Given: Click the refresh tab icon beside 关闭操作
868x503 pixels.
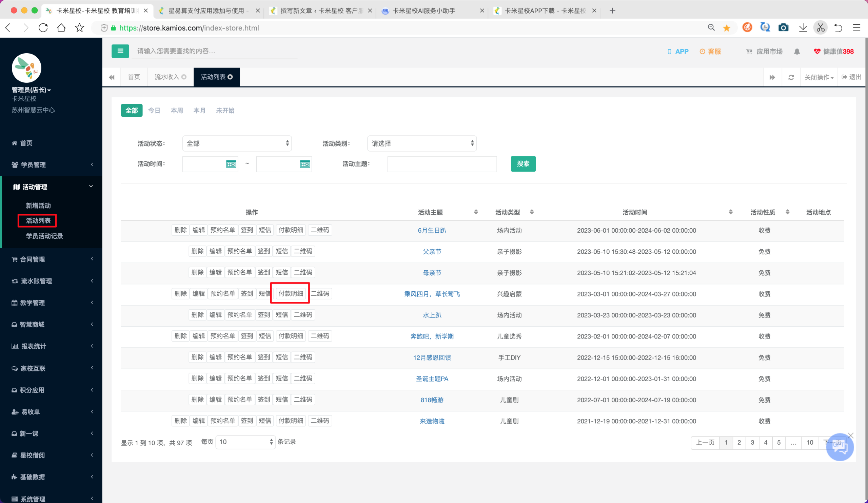Looking at the screenshot, I should pos(791,77).
